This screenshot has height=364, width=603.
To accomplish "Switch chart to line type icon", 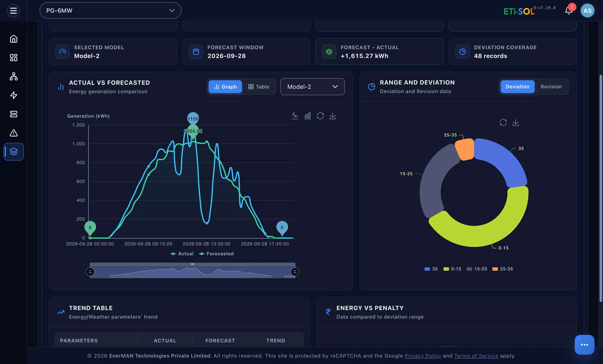I will pos(295,116).
